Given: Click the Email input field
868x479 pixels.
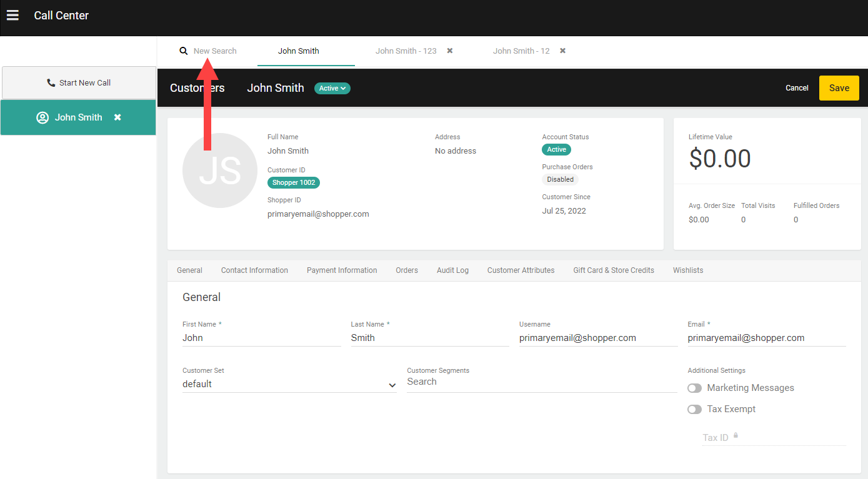Looking at the screenshot, I should 766,338.
